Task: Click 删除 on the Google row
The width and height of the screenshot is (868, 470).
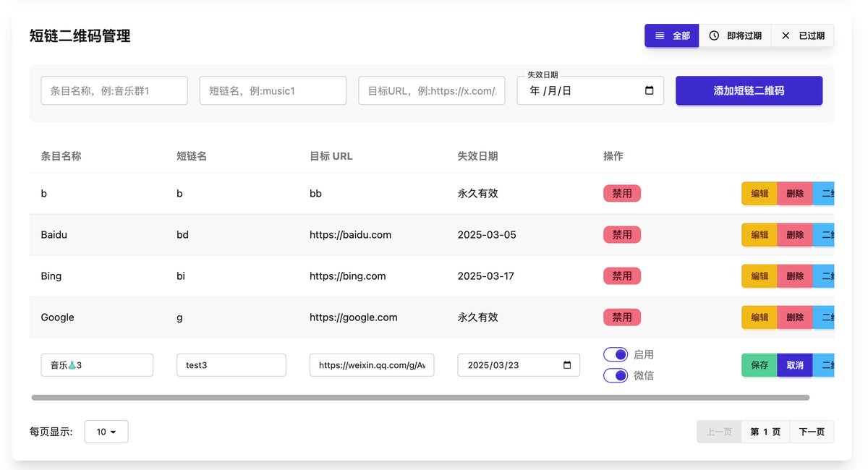Action: [796, 317]
